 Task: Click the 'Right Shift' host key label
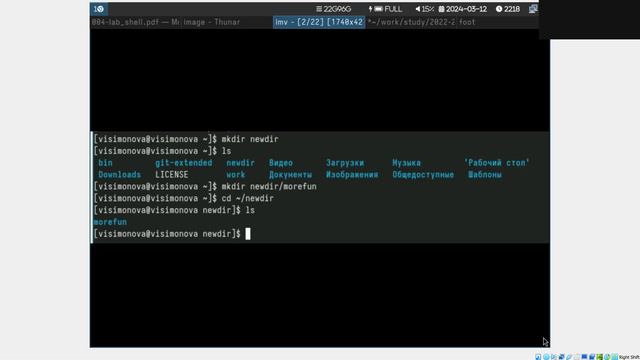pos(629,357)
